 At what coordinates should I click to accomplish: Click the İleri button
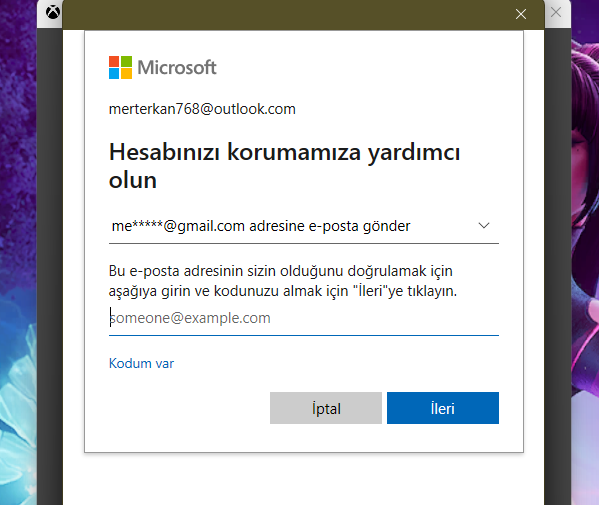coord(443,408)
